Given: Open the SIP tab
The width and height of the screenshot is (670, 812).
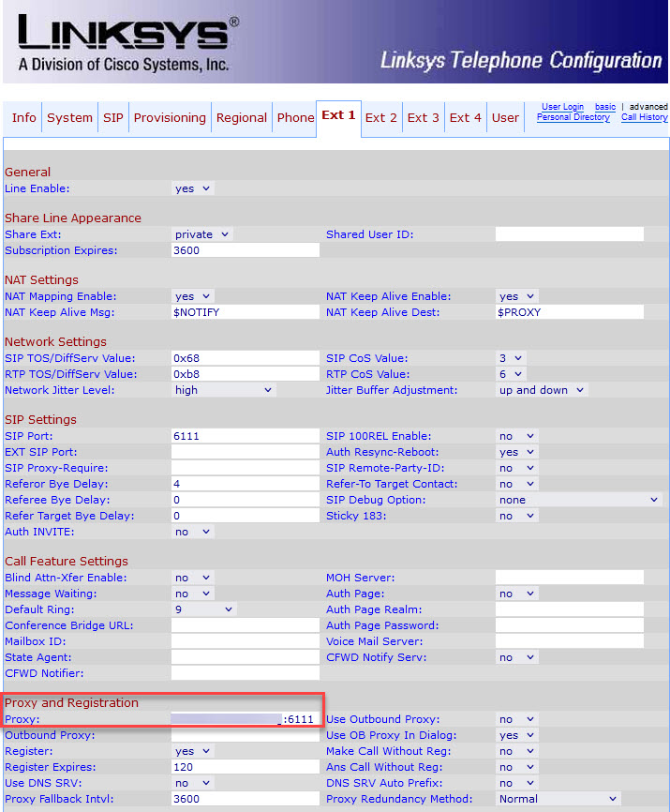Looking at the screenshot, I should [113, 118].
